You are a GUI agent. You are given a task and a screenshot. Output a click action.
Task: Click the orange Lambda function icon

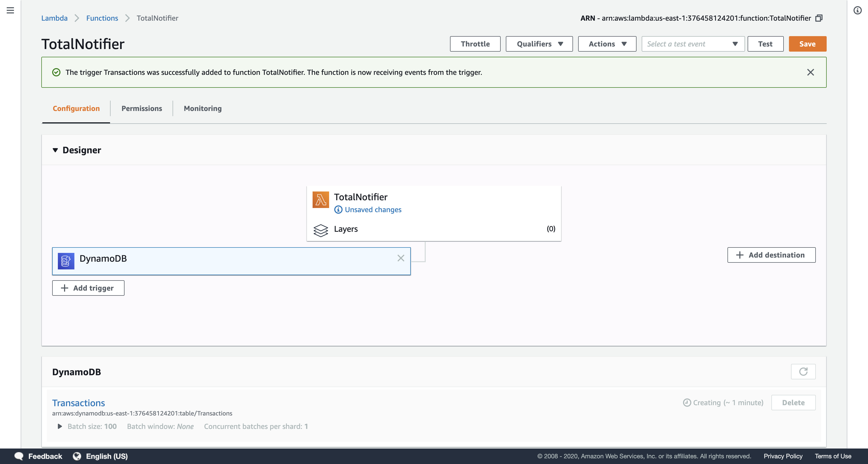pos(320,200)
